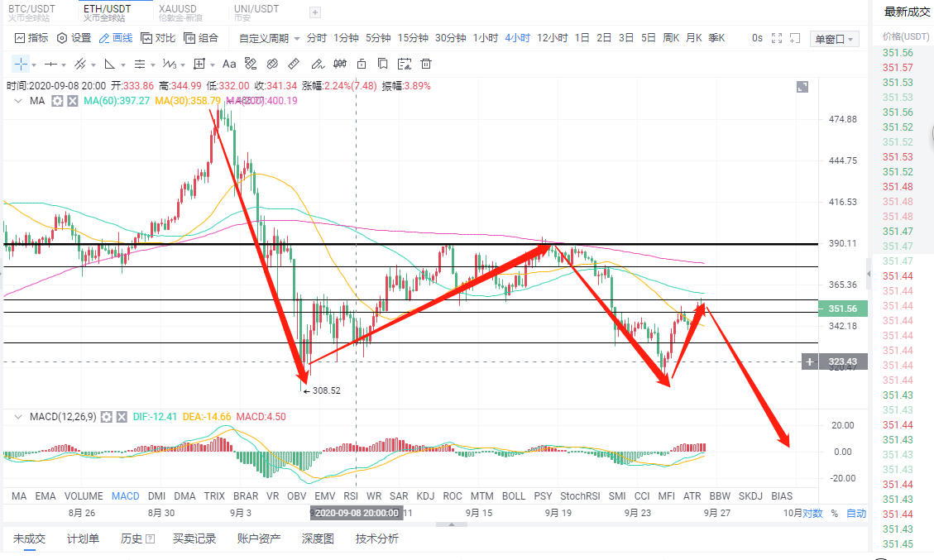The height and width of the screenshot is (560, 934).
Task: Switch to the RSI indicator
Action: (x=351, y=496)
